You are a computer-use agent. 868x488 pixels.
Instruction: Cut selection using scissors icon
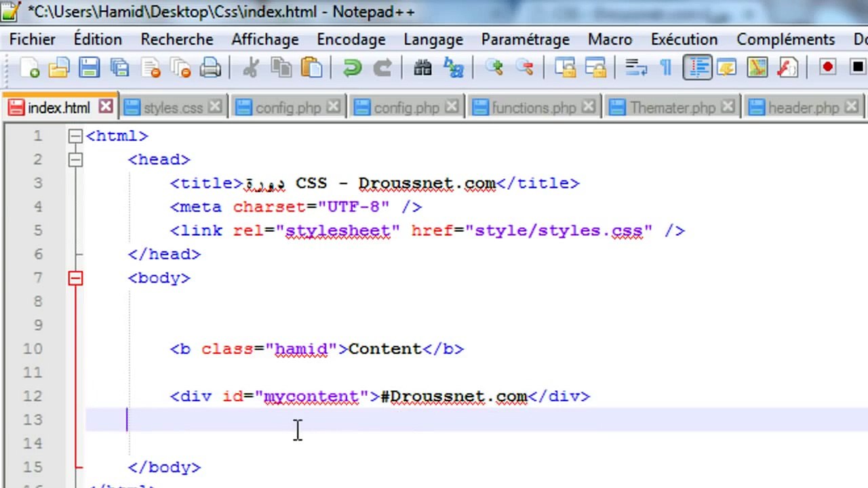pos(250,68)
